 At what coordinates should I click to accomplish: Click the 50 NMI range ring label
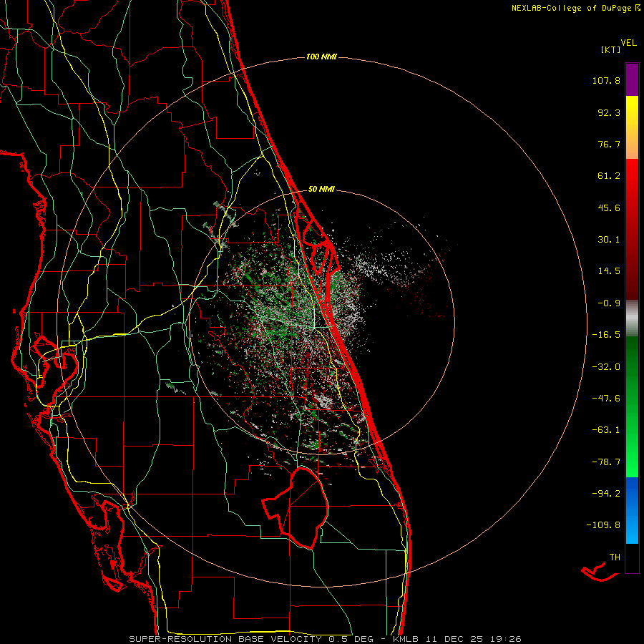tap(321, 189)
